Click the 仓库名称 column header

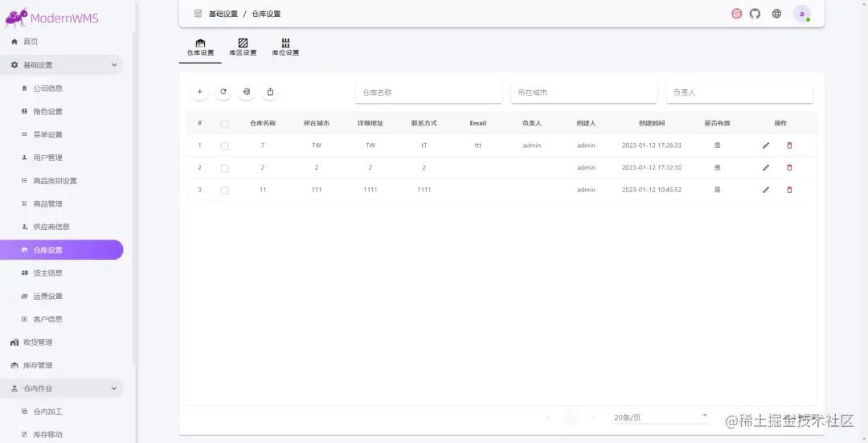tap(263, 123)
